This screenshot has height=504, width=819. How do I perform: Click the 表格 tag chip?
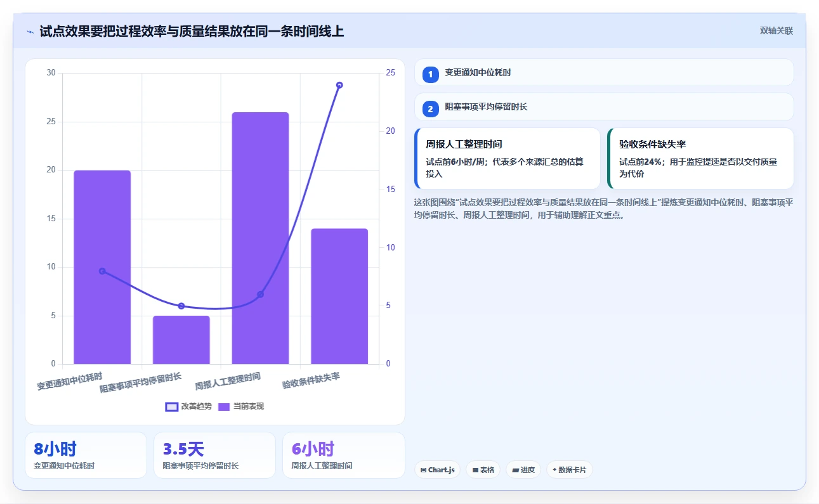483,470
